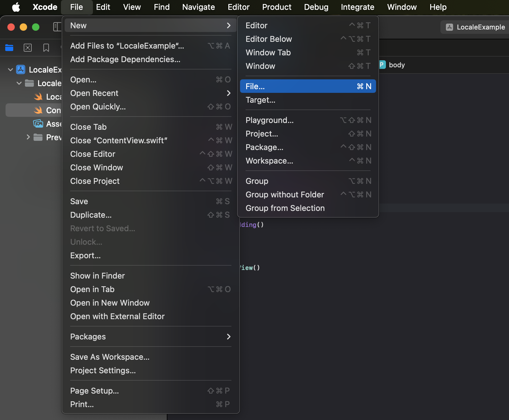Open the Integrate menu

click(x=358, y=7)
